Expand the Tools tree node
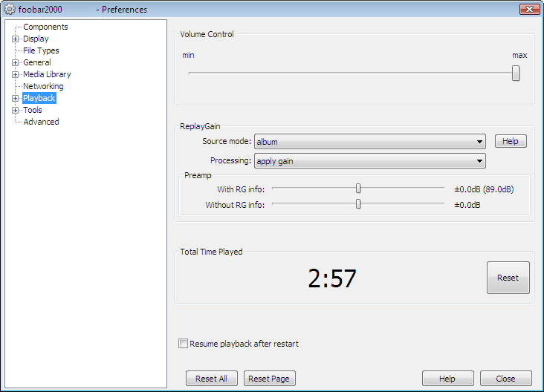 (15, 110)
